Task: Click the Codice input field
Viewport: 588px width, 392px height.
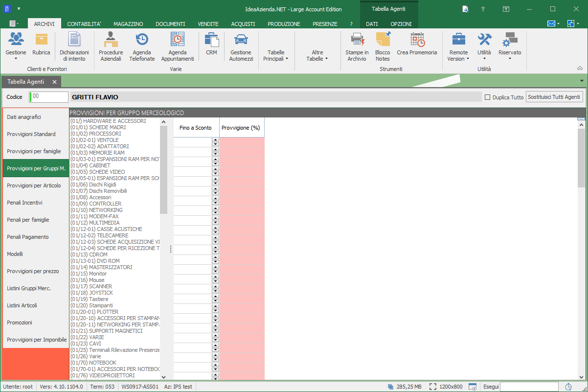Action: click(48, 97)
